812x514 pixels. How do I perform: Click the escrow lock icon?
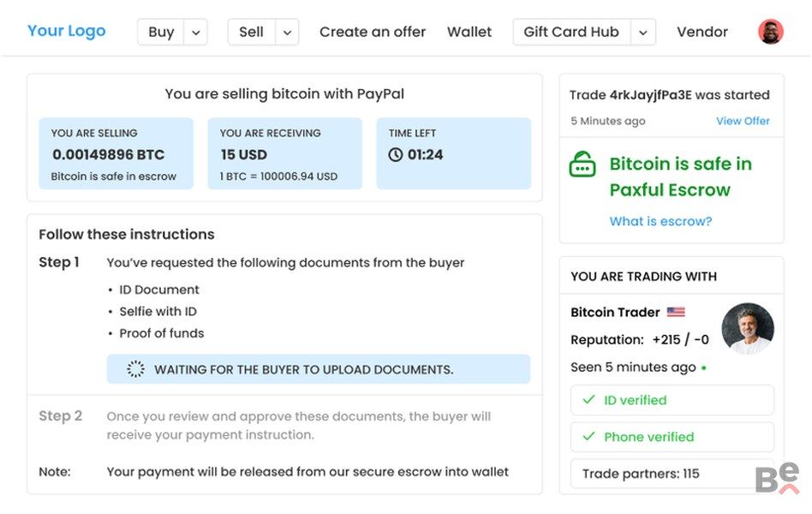582,164
